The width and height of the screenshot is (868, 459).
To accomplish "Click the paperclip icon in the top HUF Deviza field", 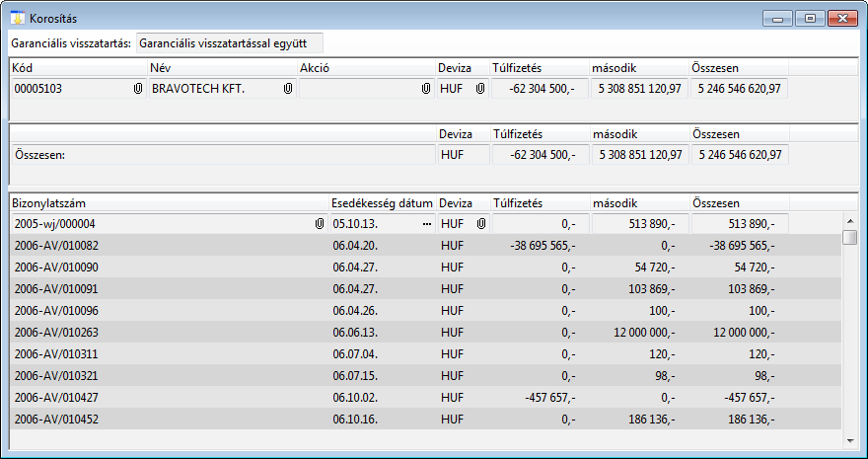I will 480,89.
